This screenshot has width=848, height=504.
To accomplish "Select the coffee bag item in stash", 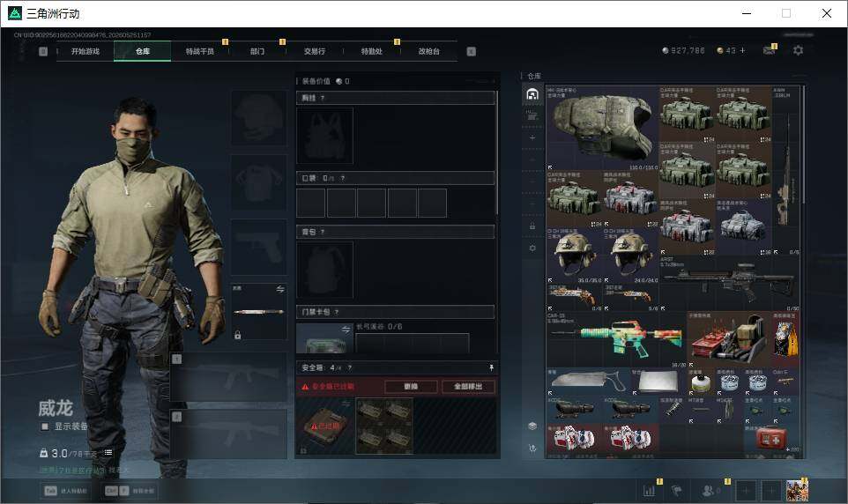I will [x=785, y=339].
